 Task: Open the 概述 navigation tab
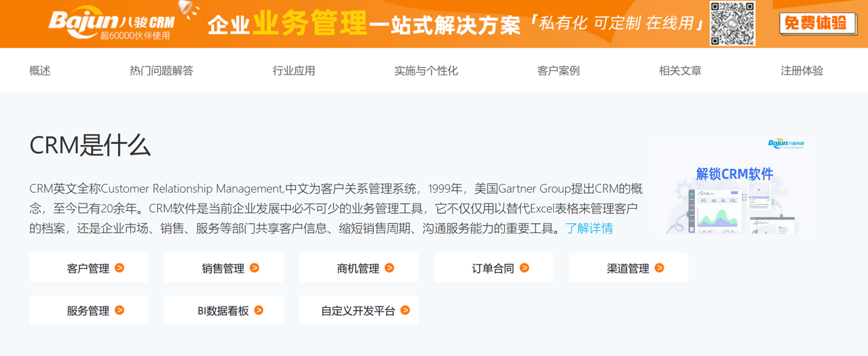40,71
